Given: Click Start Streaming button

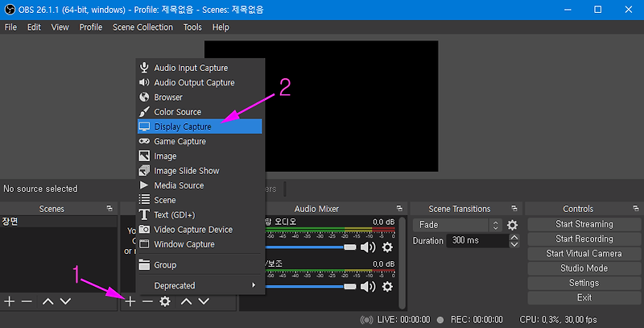Looking at the screenshot, I should (584, 224).
